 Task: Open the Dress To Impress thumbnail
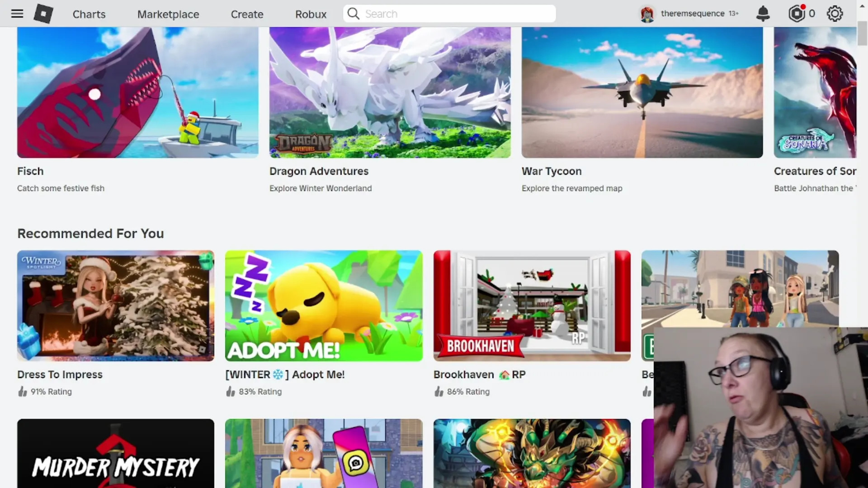coord(116,306)
